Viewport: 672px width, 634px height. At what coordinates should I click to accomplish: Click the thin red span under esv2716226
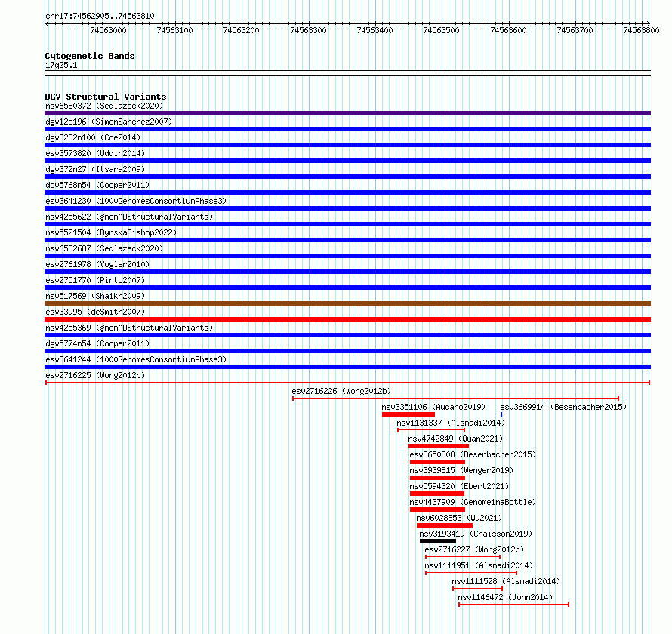coord(455,399)
